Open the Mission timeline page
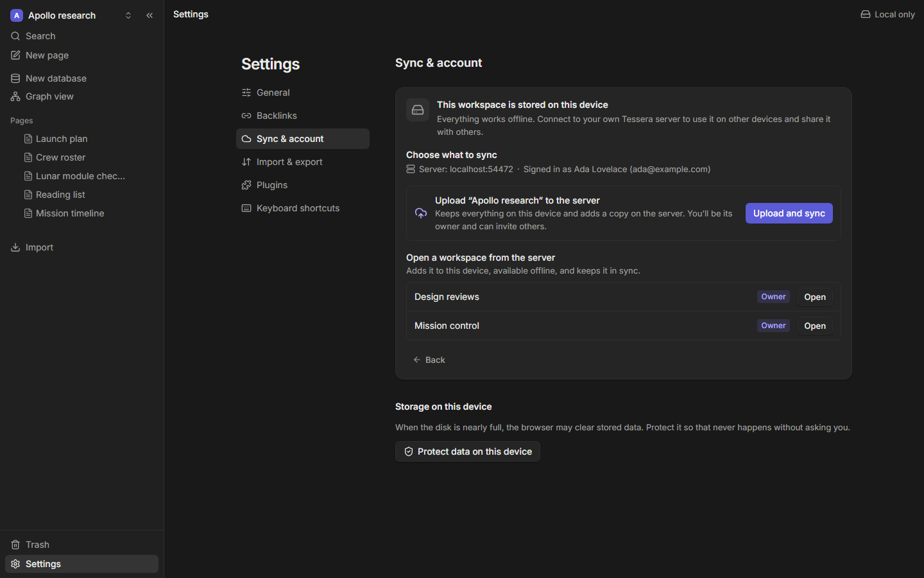 pyautogui.click(x=81, y=213)
